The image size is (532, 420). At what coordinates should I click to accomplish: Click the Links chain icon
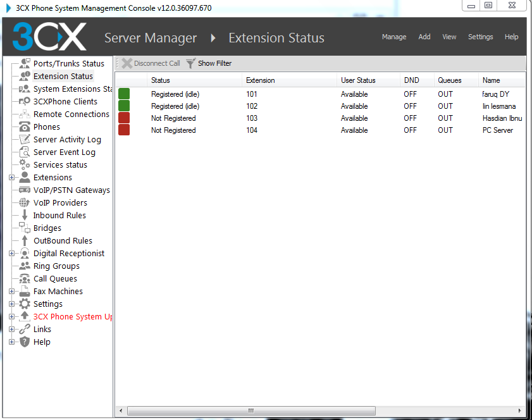[x=25, y=329]
